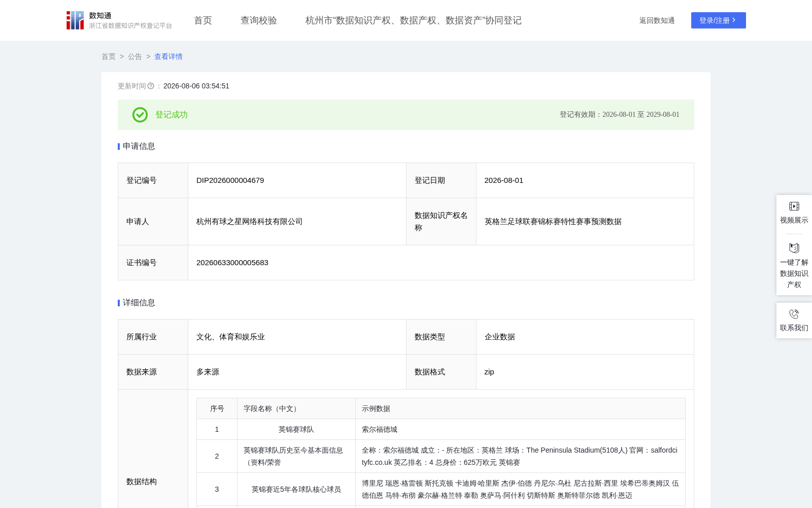Open the 查询校验 menu item
812x508 pixels.
click(259, 20)
